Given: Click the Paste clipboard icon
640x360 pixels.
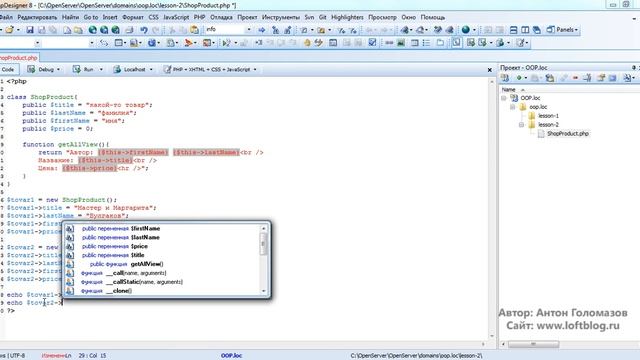Looking at the screenshot, I should point(195,30).
